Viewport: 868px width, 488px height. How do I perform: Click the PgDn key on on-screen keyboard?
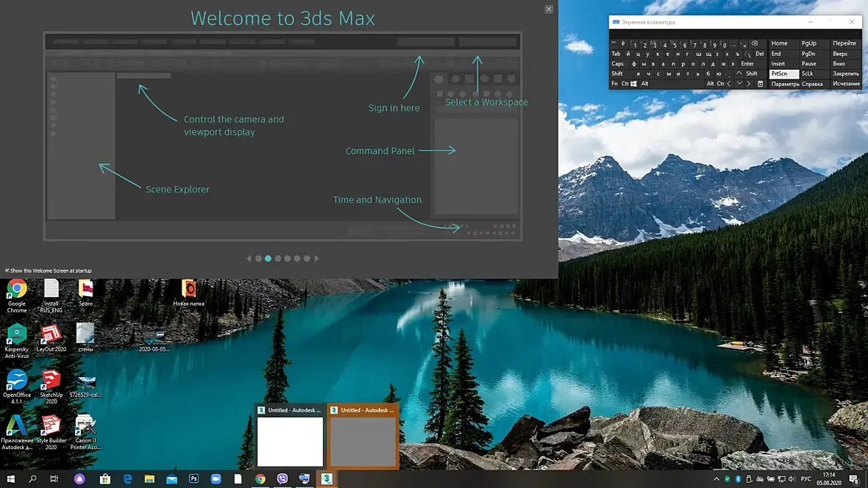coord(813,54)
